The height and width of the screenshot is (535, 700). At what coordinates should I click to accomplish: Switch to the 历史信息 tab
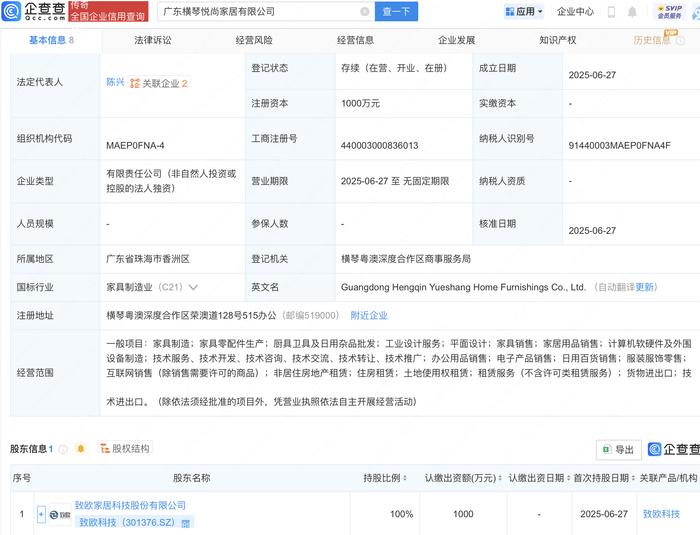652,40
